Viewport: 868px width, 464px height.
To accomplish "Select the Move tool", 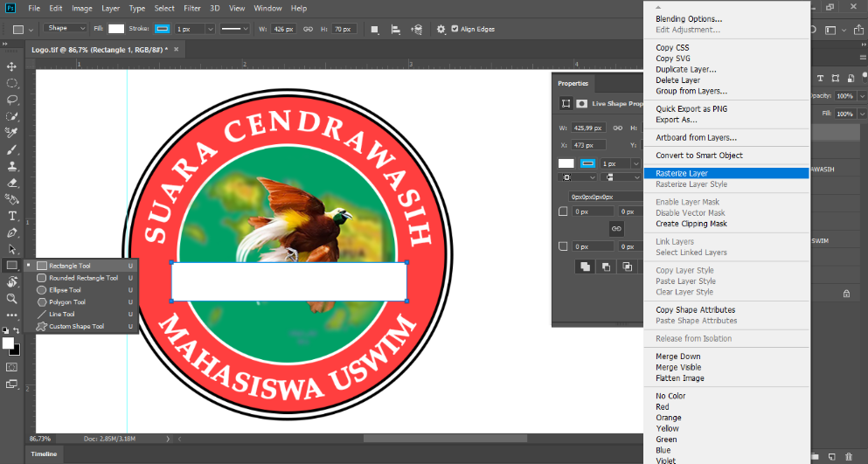I will pos(11,66).
